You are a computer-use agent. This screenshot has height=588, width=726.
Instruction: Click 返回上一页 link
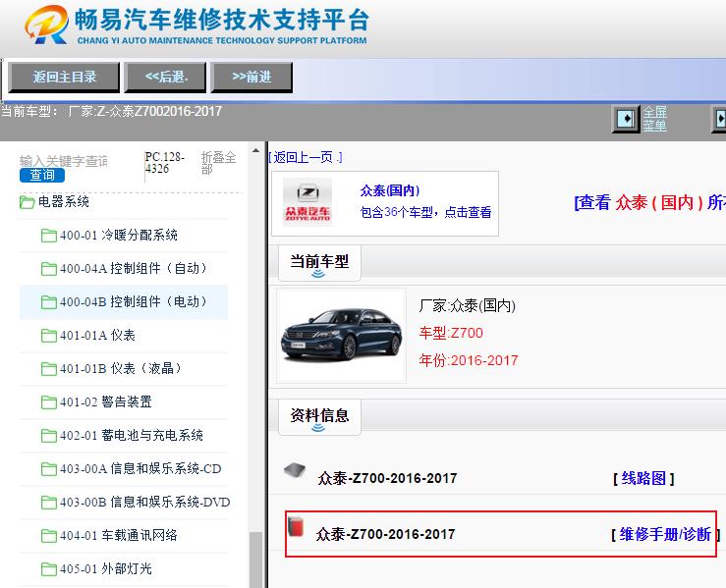pyautogui.click(x=306, y=157)
